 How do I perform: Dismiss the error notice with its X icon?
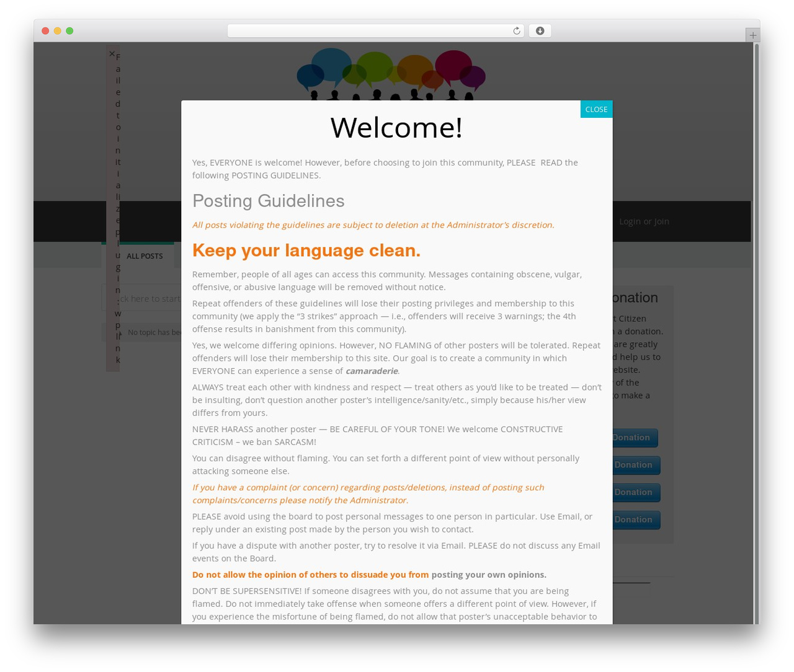(112, 54)
